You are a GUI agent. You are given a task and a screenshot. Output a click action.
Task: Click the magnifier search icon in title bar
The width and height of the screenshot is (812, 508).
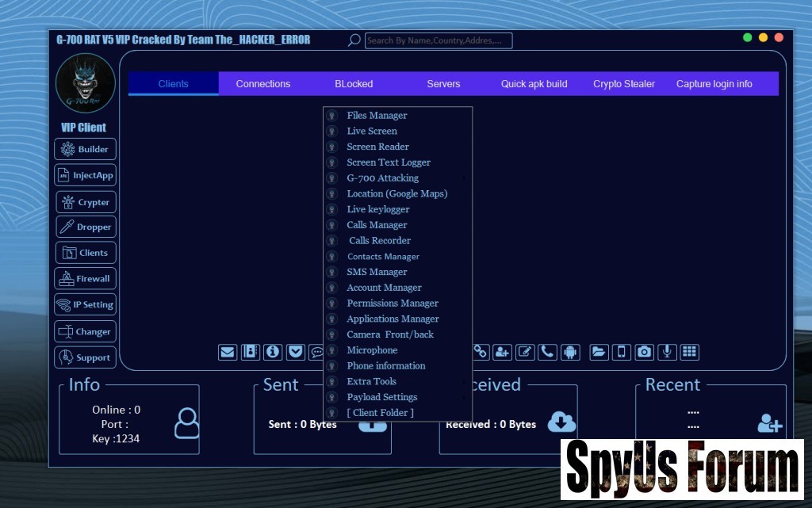pyautogui.click(x=354, y=40)
